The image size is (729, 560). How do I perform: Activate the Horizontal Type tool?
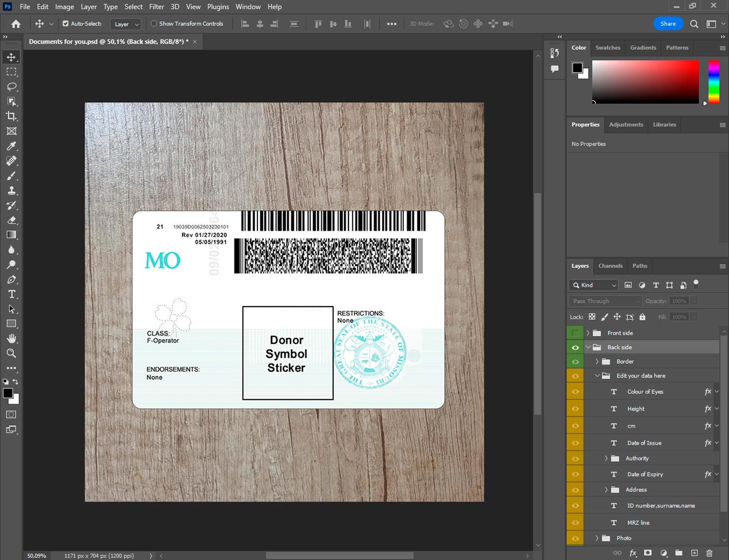[x=11, y=294]
